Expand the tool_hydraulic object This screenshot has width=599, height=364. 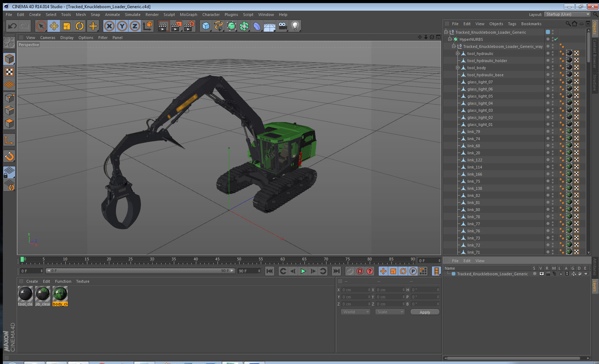[x=458, y=54]
